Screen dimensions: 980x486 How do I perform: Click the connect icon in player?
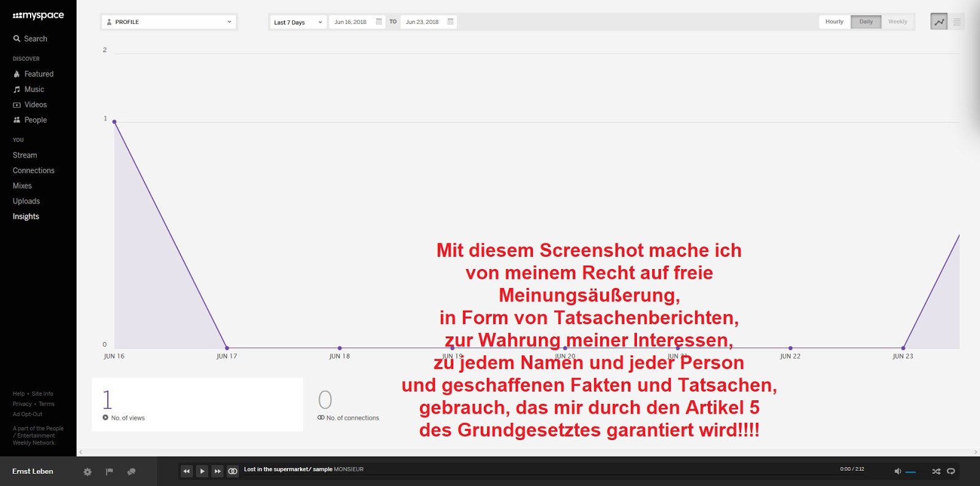click(x=233, y=471)
